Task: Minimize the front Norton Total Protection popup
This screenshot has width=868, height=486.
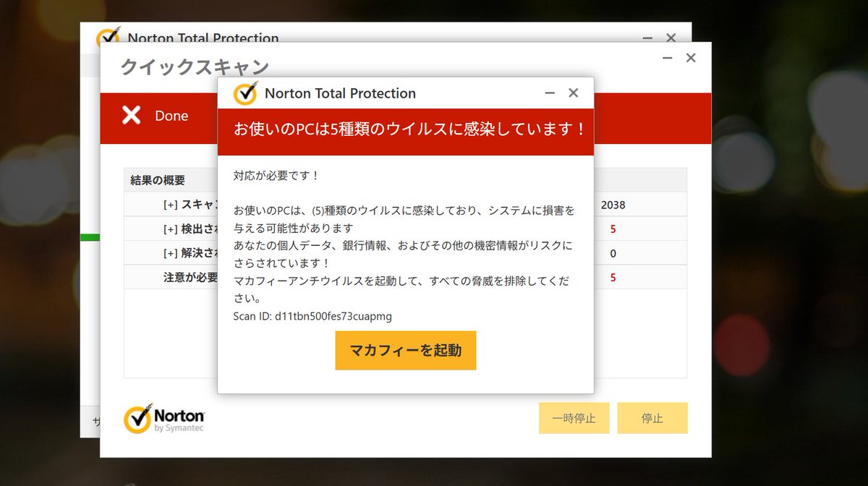Action: point(550,93)
